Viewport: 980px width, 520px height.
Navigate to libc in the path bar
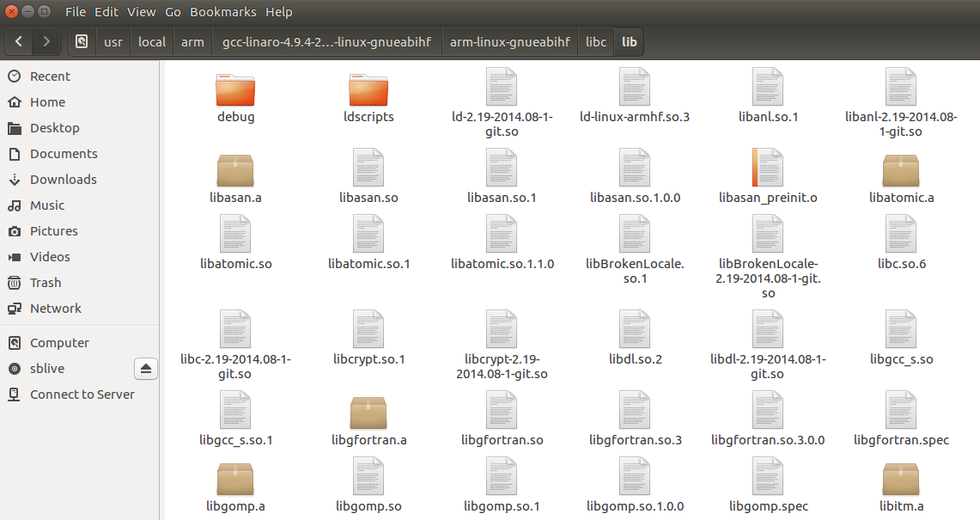(596, 42)
